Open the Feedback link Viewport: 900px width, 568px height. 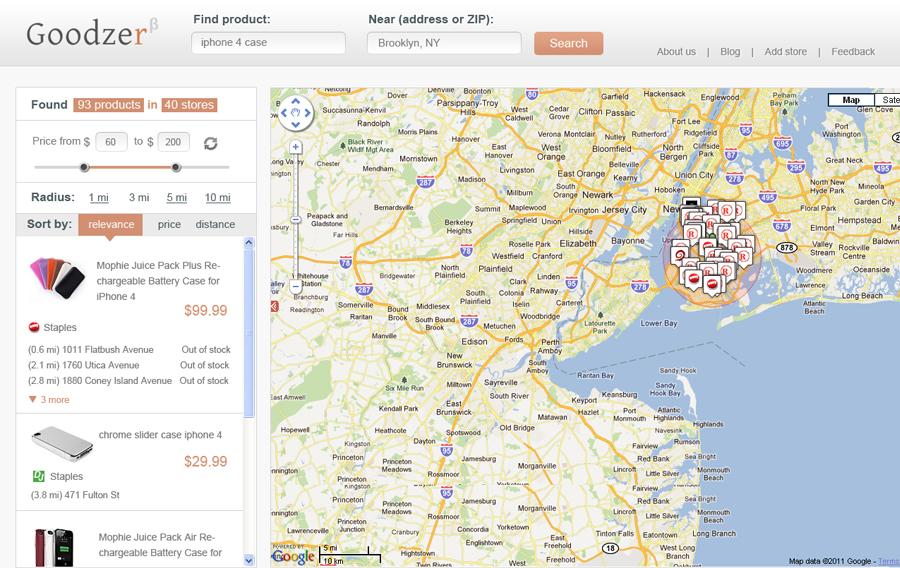coord(853,52)
